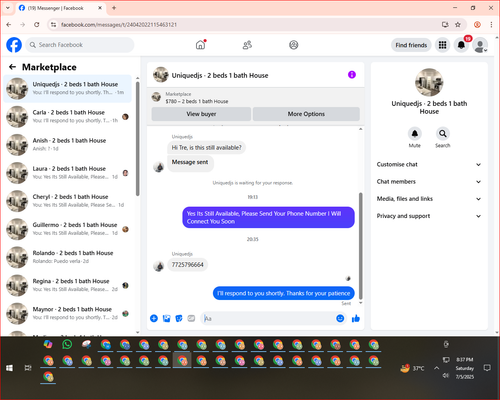Choose a sticker icon in composer
Screen dimensions: 500x400
pos(179,318)
